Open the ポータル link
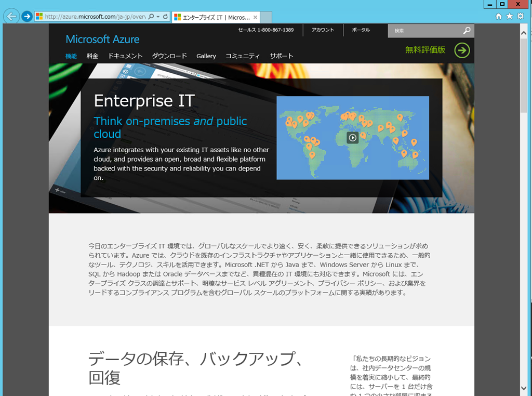 click(361, 30)
